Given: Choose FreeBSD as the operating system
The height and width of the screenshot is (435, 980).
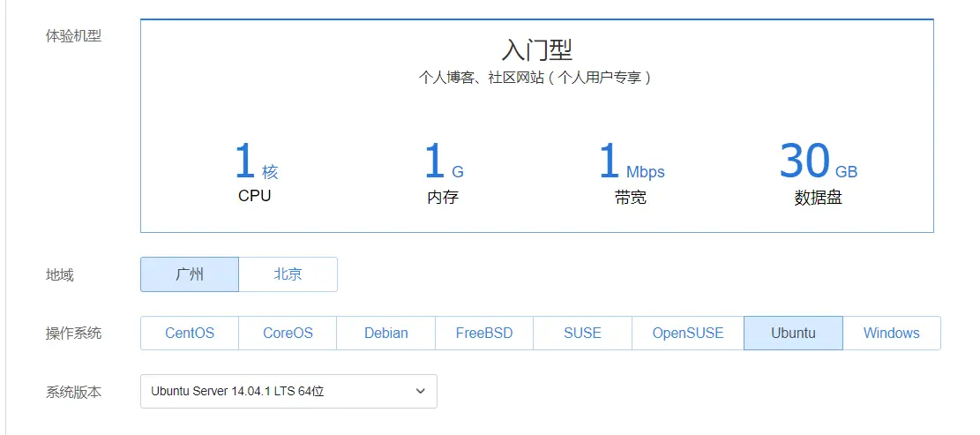Looking at the screenshot, I should (x=484, y=334).
